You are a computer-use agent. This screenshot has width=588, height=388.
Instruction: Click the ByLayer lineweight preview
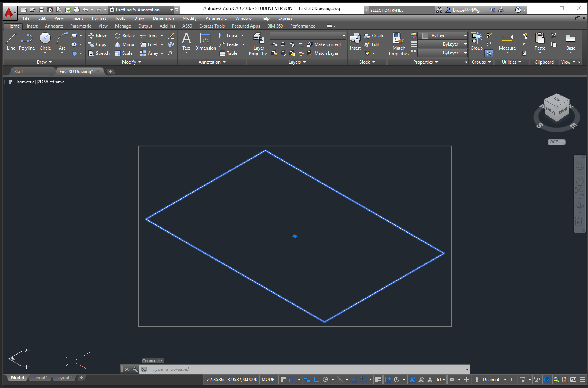[x=443, y=44]
